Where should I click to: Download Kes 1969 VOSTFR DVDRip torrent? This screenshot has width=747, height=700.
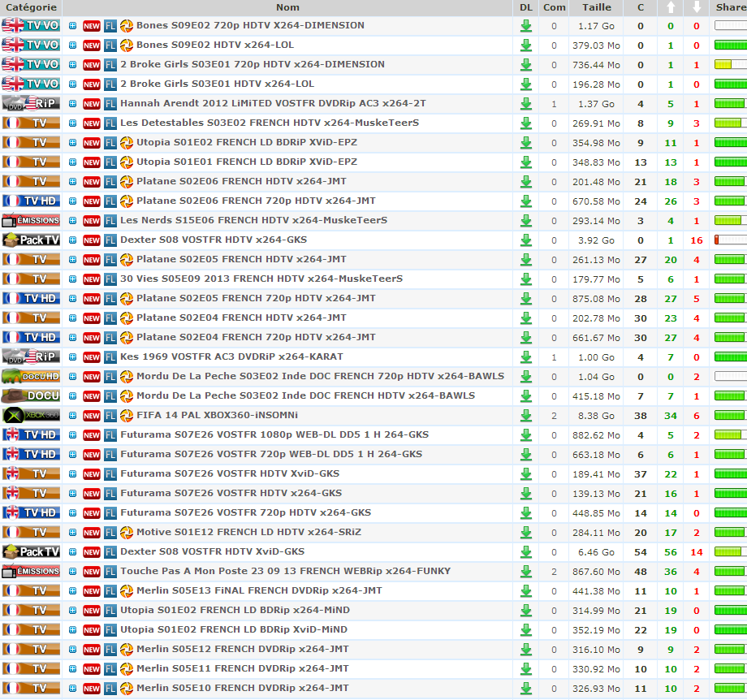tap(526, 357)
